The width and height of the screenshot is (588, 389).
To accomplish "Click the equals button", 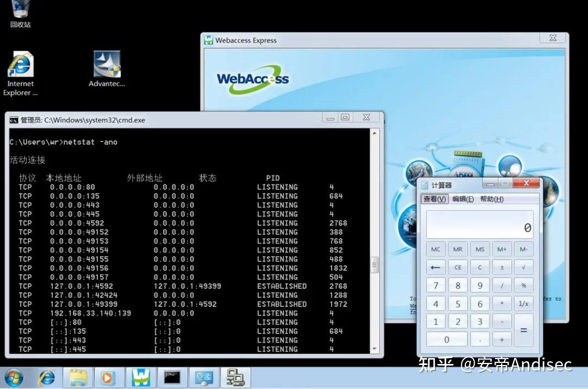I will 524,331.
